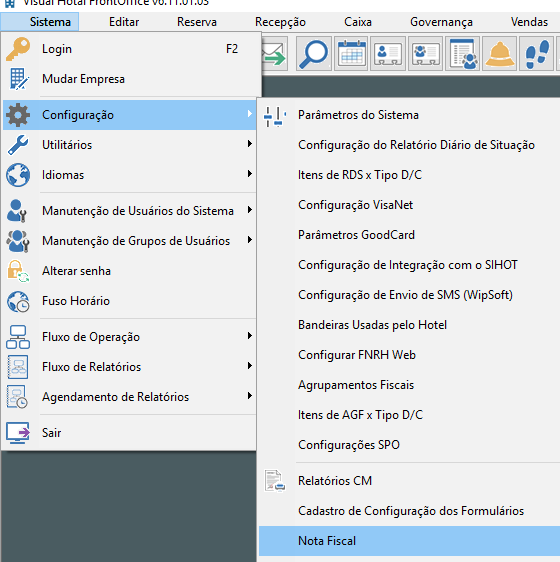
Task: Click the monitor-arrow icon beside Sair
Action: point(18,433)
